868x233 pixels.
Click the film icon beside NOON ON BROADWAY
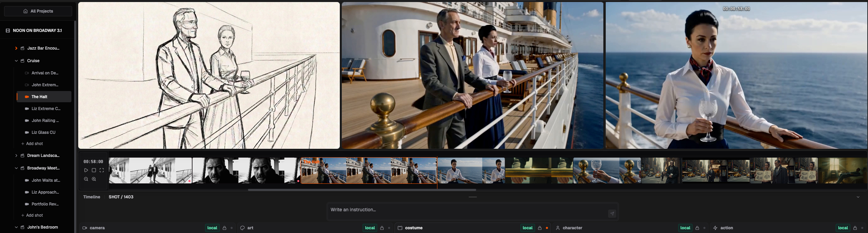[8, 31]
